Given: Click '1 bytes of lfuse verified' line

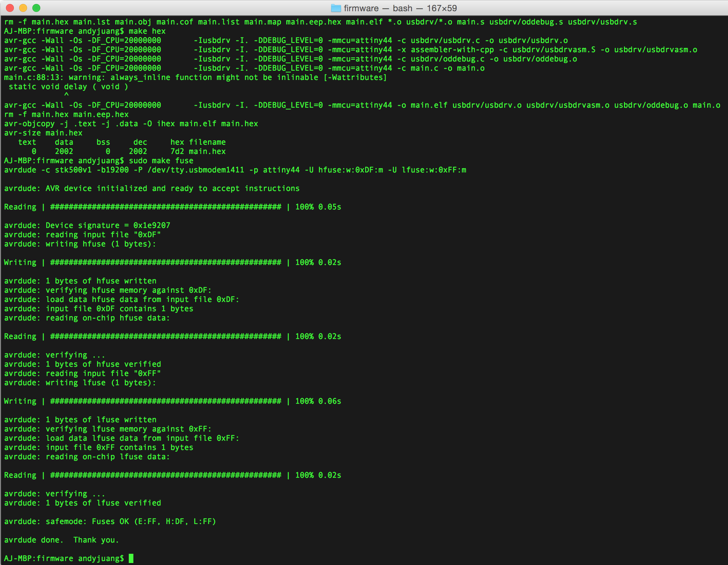Looking at the screenshot, I should (x=82, y=503).
